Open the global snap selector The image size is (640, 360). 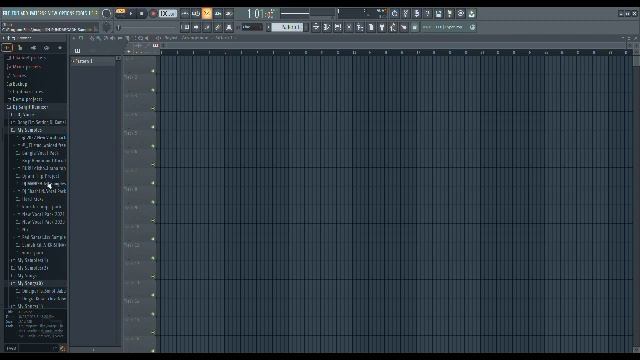252,27
